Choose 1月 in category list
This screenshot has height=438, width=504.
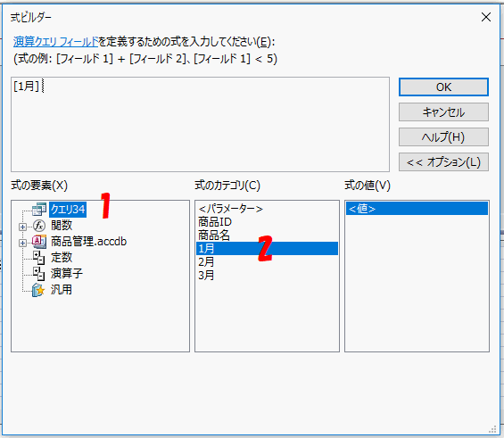(x=267, y=248)
